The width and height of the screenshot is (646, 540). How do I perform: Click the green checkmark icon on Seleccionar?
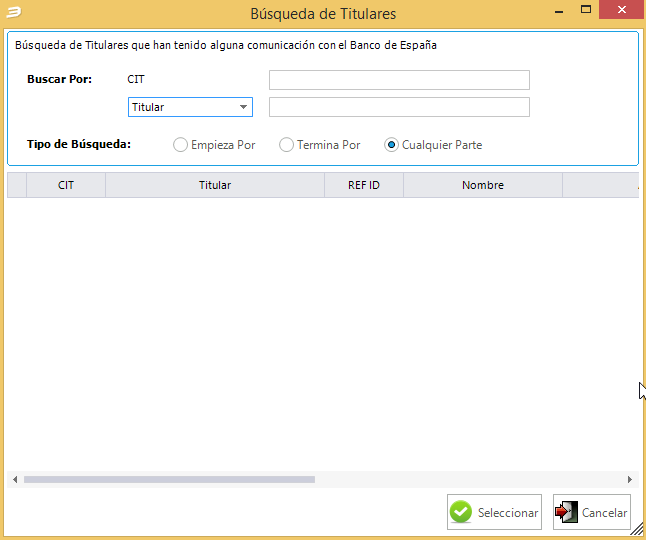point(461,512)
